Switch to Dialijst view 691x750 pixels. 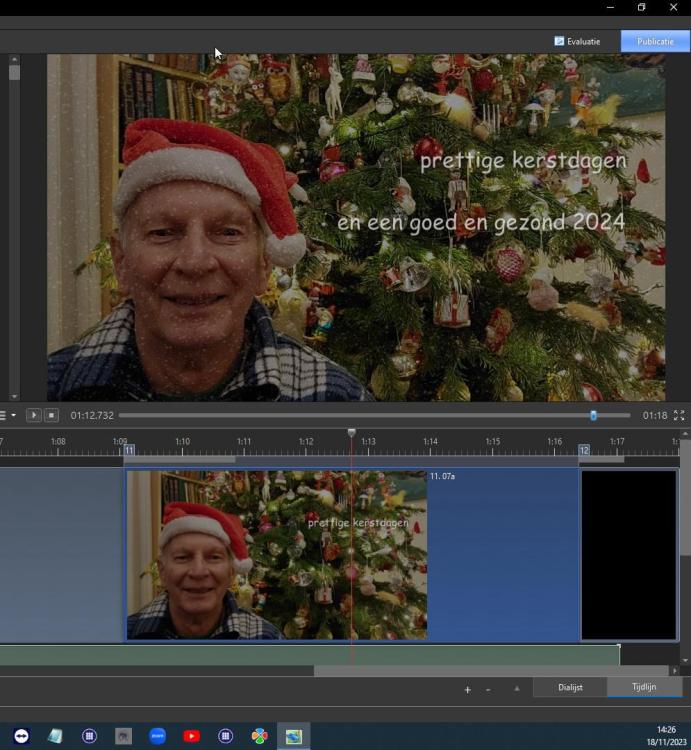570,687
